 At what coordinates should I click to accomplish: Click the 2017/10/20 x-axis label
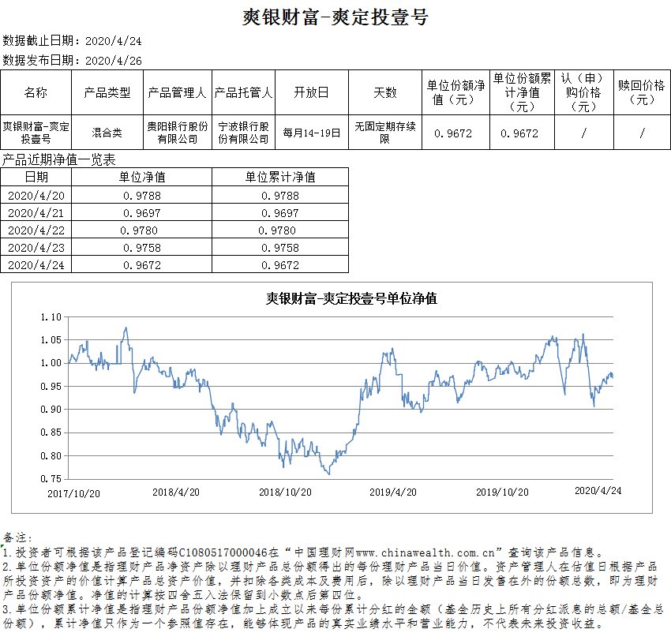point(73,494)
